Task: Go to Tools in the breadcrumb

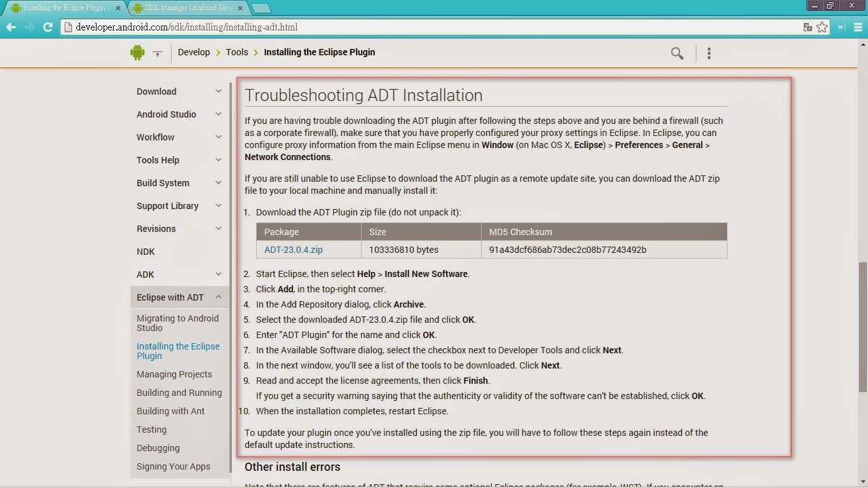Action: click(237, 52)
